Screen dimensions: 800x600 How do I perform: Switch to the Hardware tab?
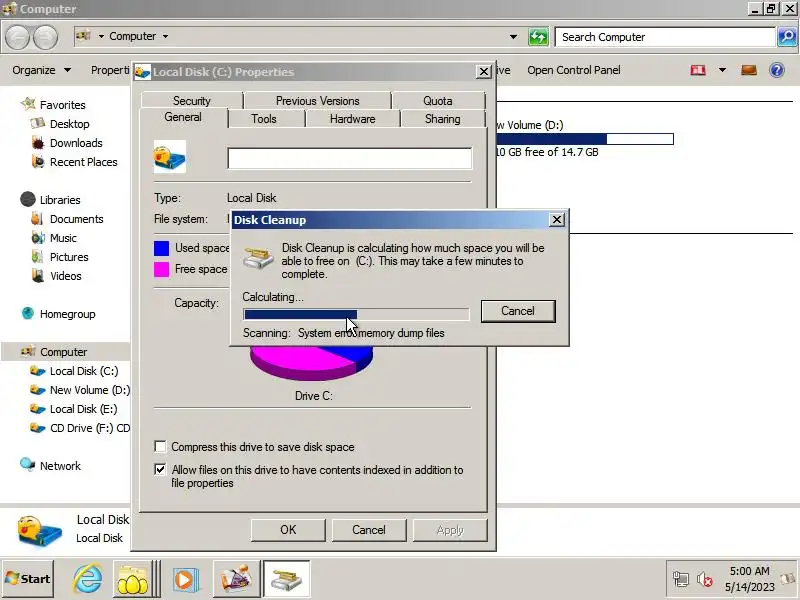(x=353, y=118)
